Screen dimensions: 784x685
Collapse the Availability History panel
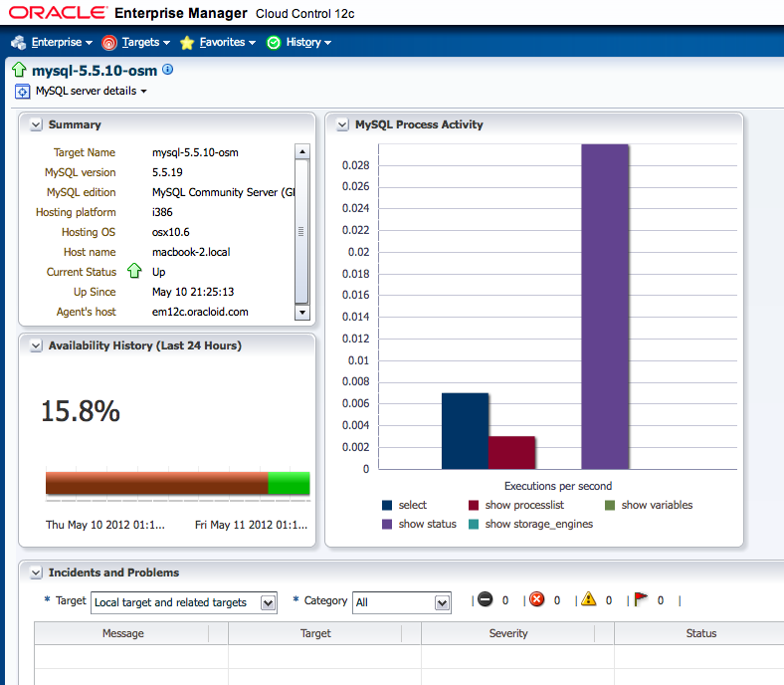(36, 346)
